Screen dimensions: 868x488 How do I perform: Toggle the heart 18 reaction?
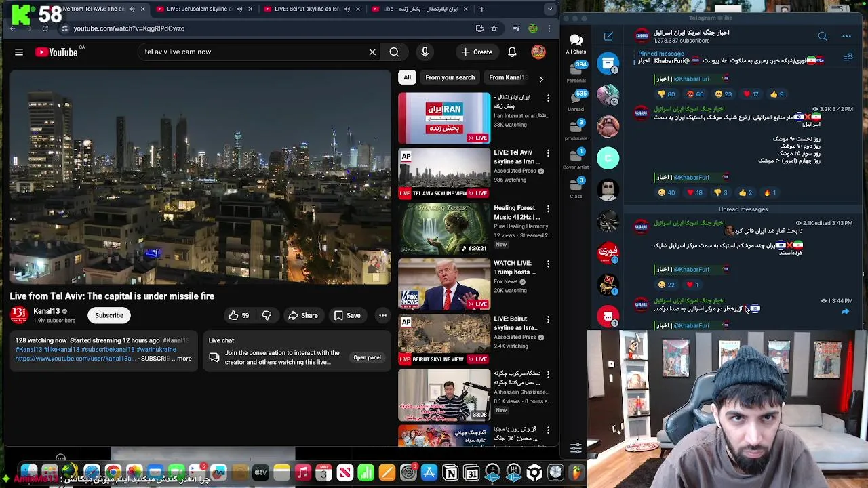pyautogui.click(x=694, y=192)
